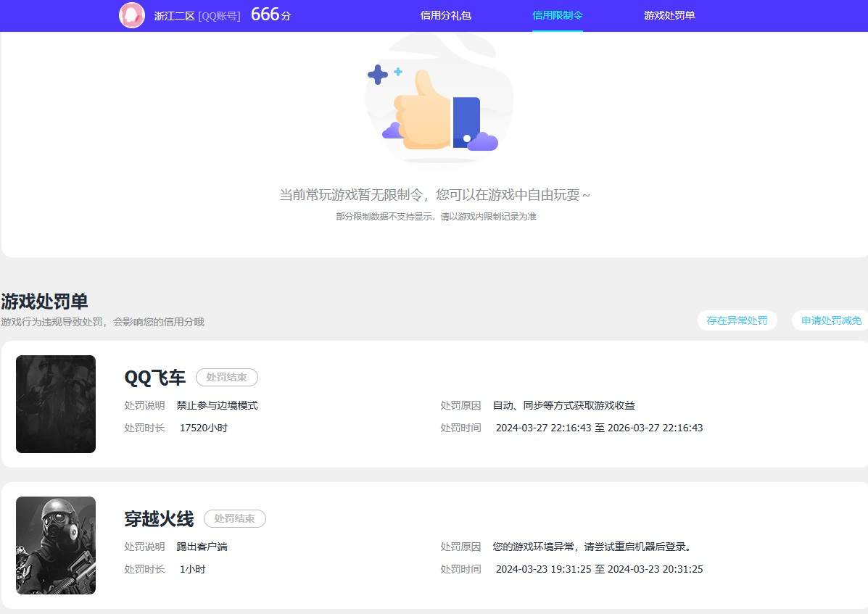This screenshot has height=614, width=868.
Task: Click the user avatar in header
Action: pyautogui.click(x=132, y=15)
